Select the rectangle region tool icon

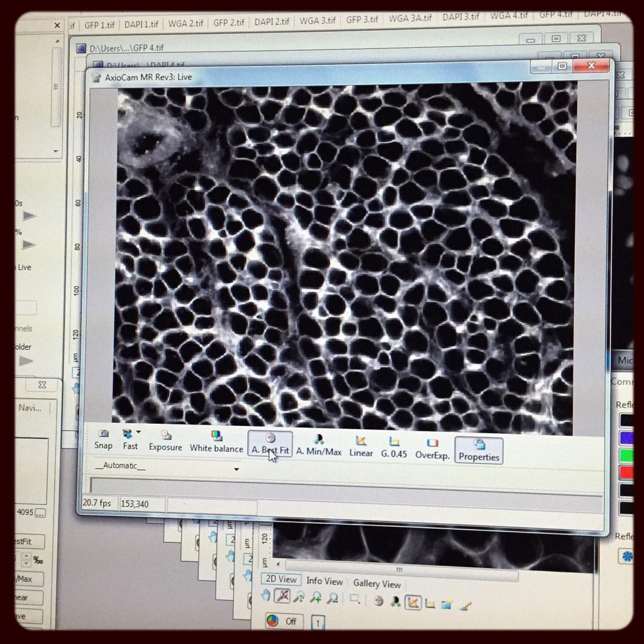[x=355, y=599]
